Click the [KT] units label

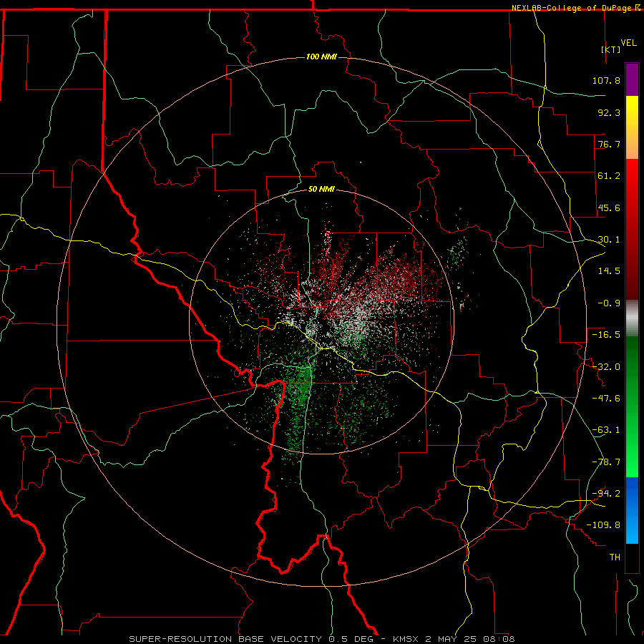[x=611, y=49]
